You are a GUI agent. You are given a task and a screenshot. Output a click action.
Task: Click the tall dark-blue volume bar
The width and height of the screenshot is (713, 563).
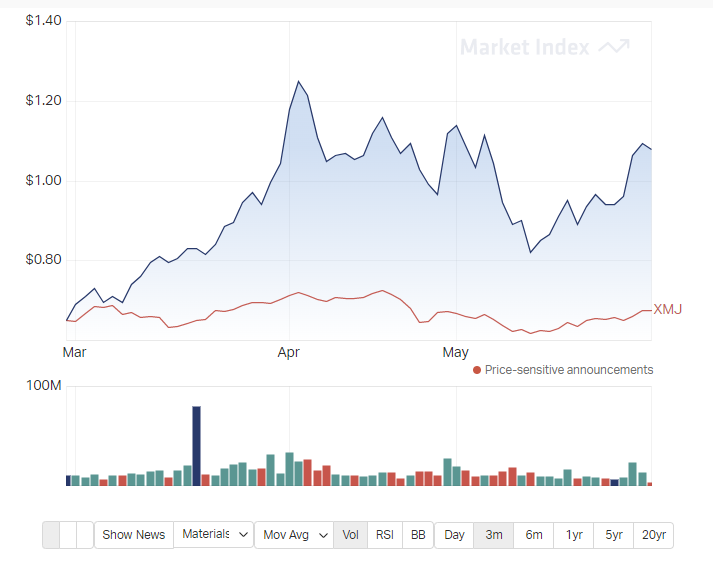pyautogui.click(x=196, y=446)
